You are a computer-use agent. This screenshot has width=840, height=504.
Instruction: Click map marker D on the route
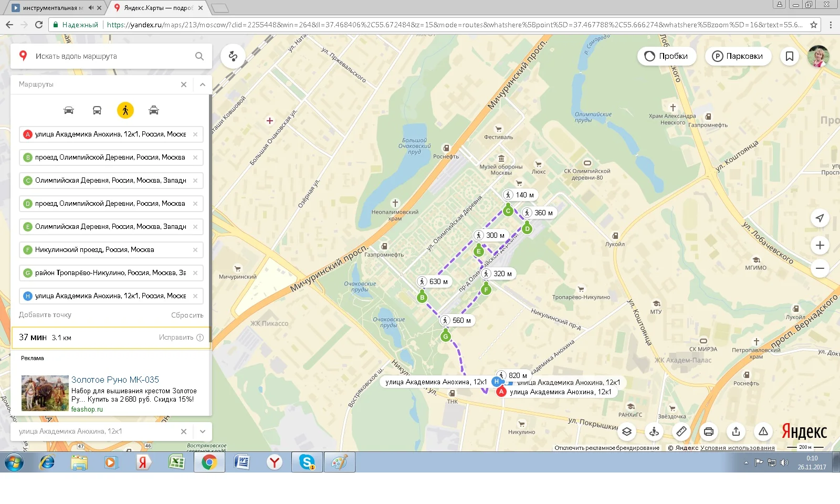click(x=527, y=228)
